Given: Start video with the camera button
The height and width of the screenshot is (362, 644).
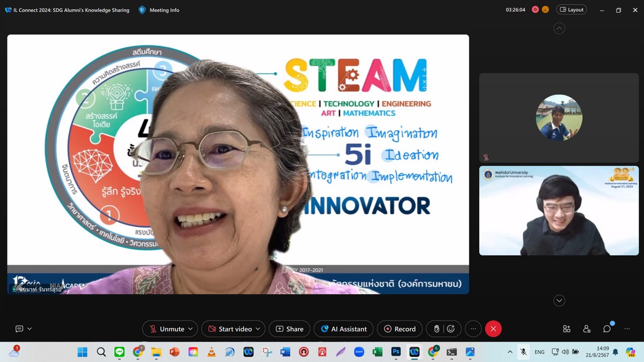Looking at the screenshot, I should click(230, 329).
